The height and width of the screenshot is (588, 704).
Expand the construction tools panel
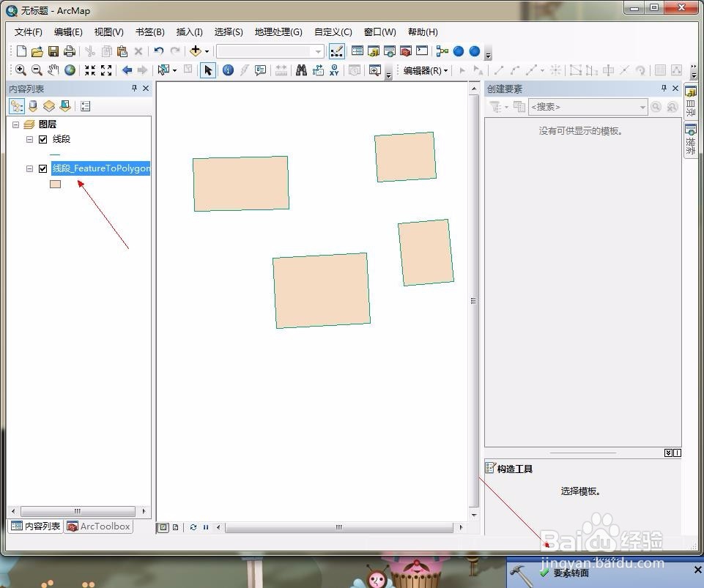669,453
